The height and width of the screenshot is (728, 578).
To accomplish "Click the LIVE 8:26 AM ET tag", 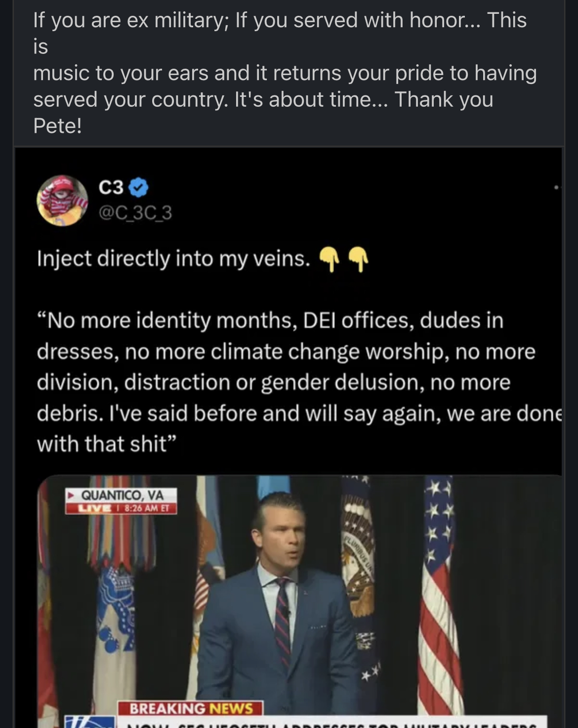I will coord(122,508).
